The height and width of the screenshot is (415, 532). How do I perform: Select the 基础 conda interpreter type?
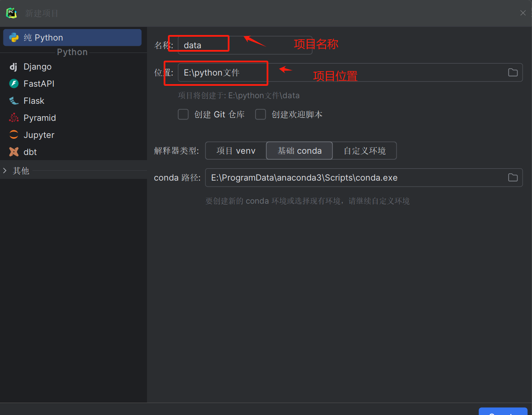(299, 151)
